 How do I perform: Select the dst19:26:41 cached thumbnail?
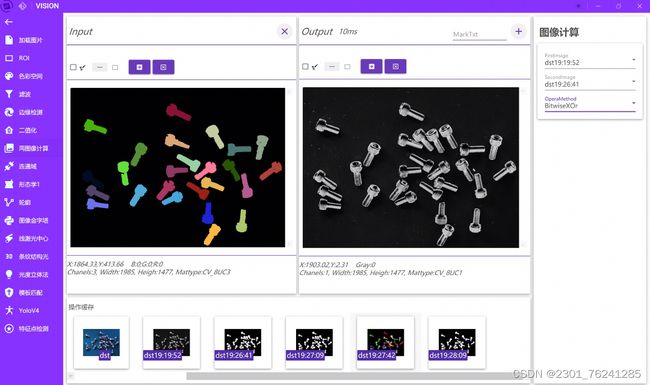[x=243, y=343]
